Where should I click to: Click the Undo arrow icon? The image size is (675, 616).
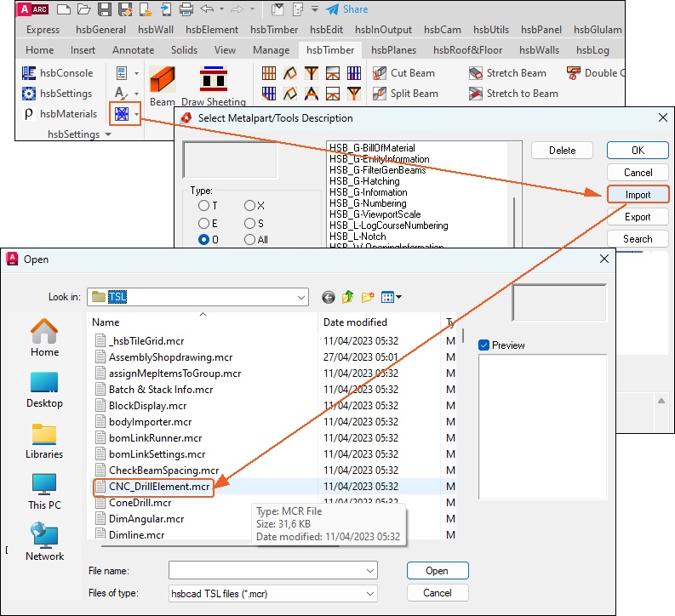(x=207, y=9)
